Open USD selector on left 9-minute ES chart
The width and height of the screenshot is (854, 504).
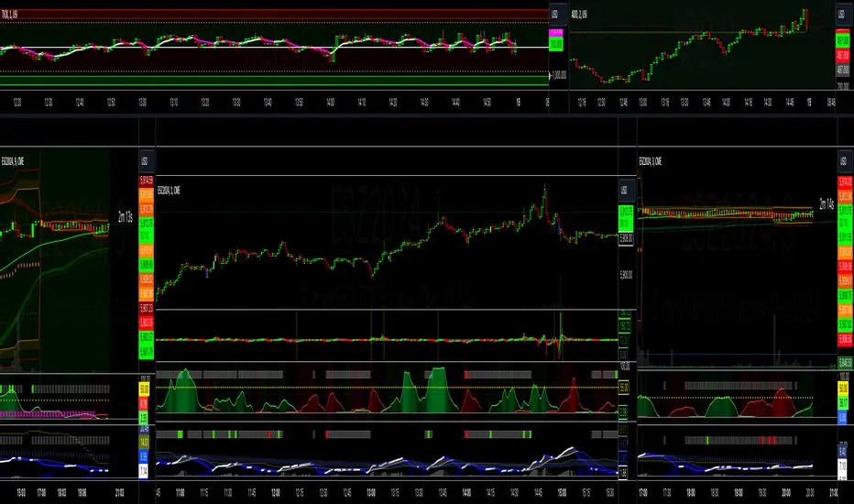tap(145, 160)
